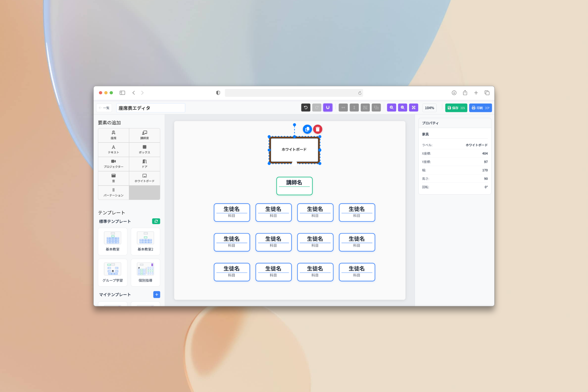This screenshot has height=392, width=588.
Task: Go forward in the browser
Action: click(x=142, y=93)
